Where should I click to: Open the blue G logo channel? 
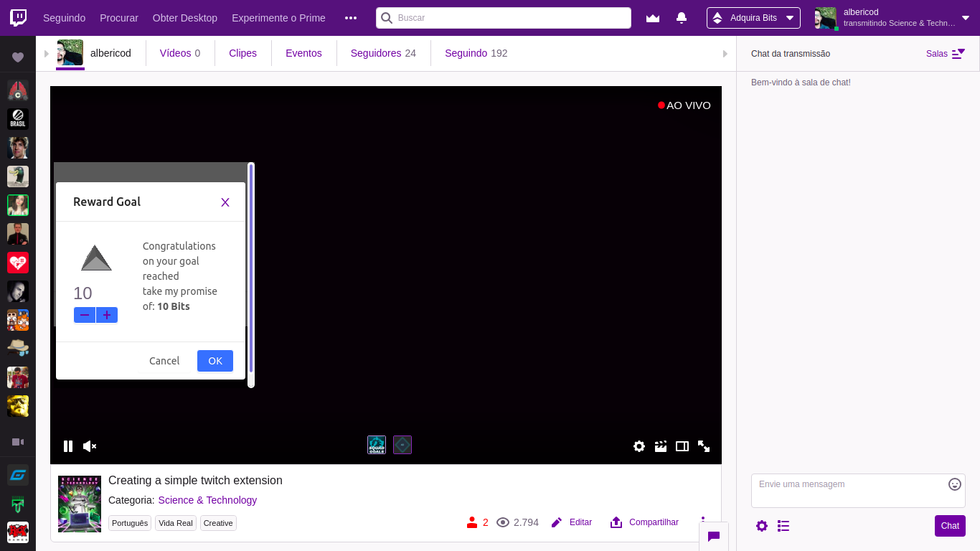click(x=18, y=475)
